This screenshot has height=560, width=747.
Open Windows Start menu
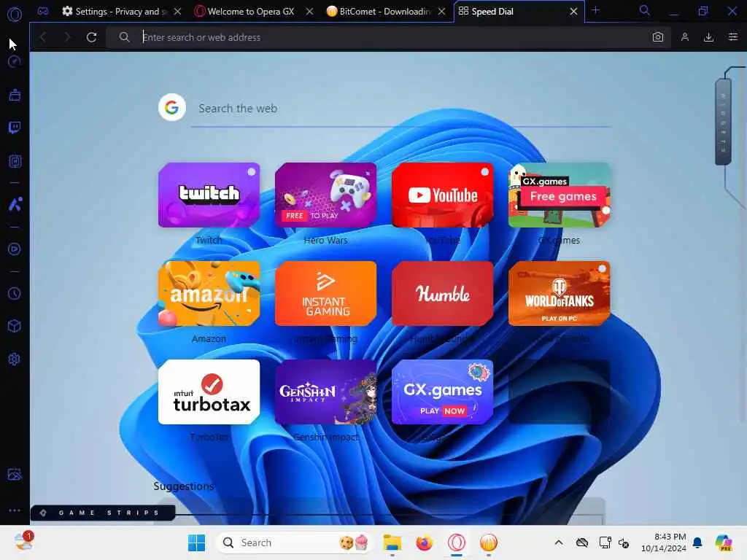pos(196,542)
